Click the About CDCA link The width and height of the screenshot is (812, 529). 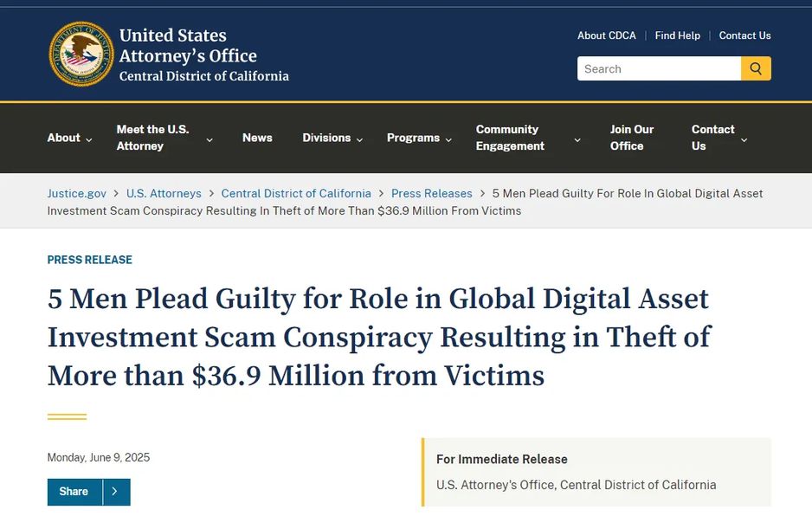click(x=606, y=35)
